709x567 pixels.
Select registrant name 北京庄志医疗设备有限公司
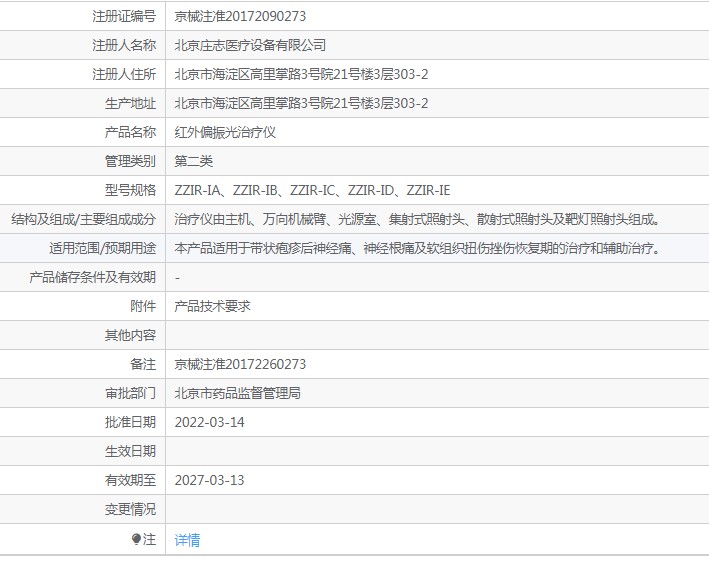[x=250, y=45]
